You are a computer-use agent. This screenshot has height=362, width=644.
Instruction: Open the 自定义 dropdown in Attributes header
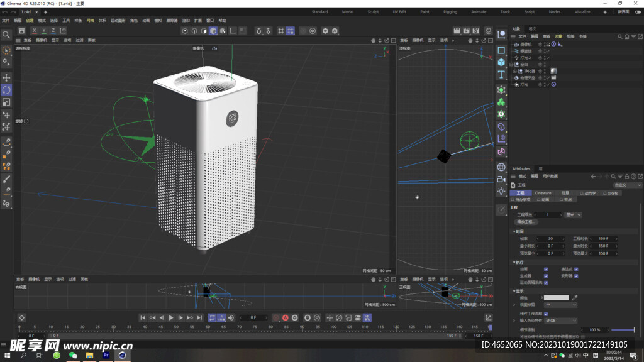pyautogui.click(x=627, y=185)
